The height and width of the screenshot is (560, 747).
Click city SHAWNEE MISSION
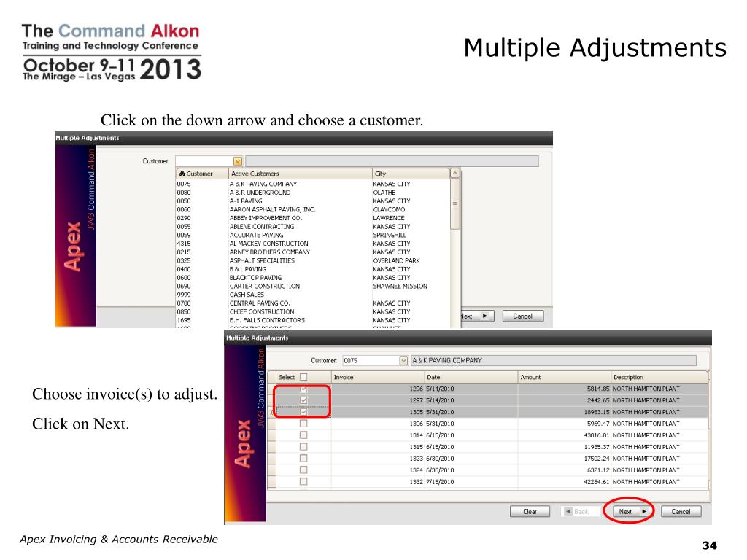point(400,286)
